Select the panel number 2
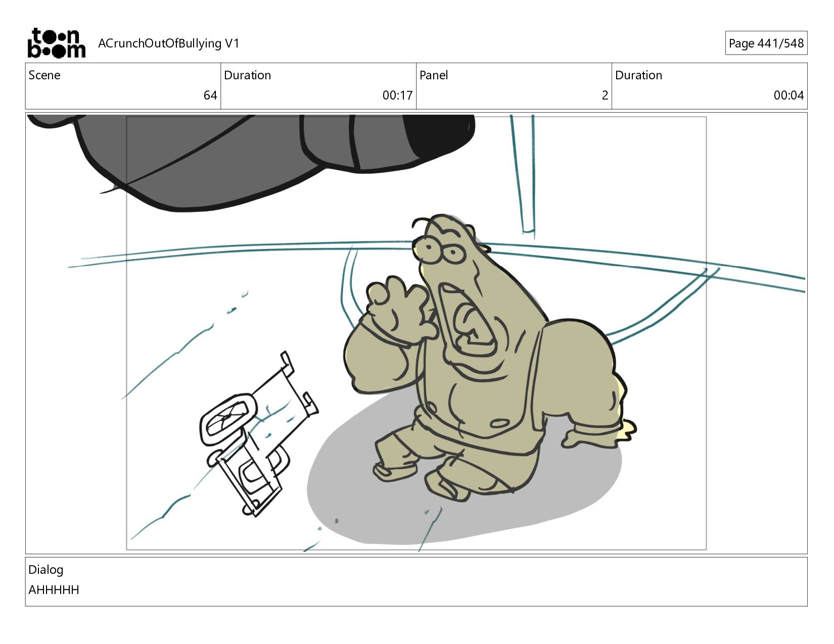This screenshot has width=834, height=644. pyautogui.click(x=605, y=95)
